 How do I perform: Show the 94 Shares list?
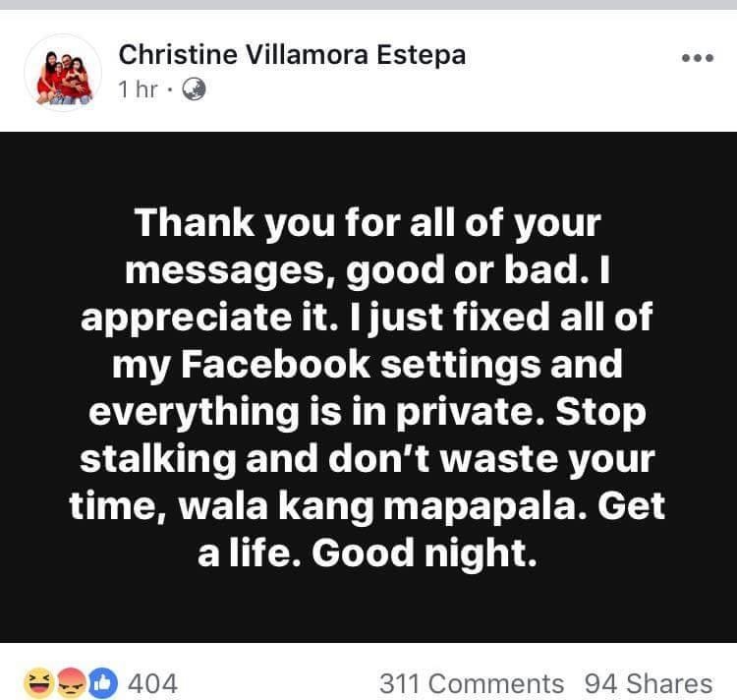(x=648, y=683)
